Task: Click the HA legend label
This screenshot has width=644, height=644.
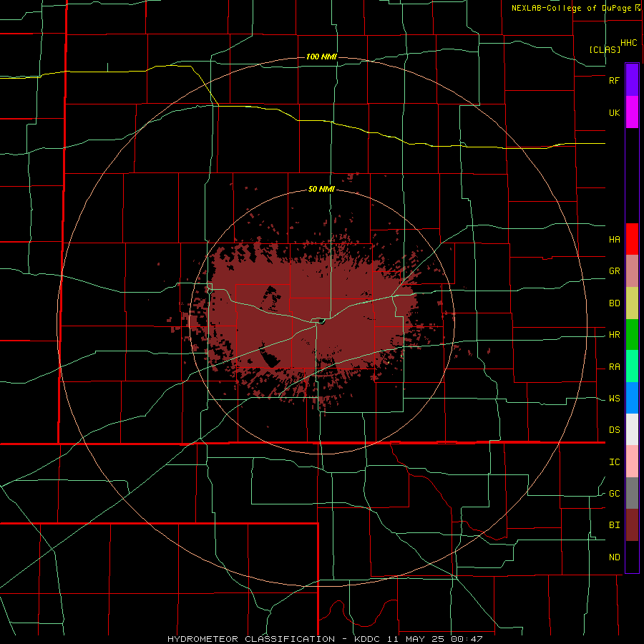Action: point(614,240)
